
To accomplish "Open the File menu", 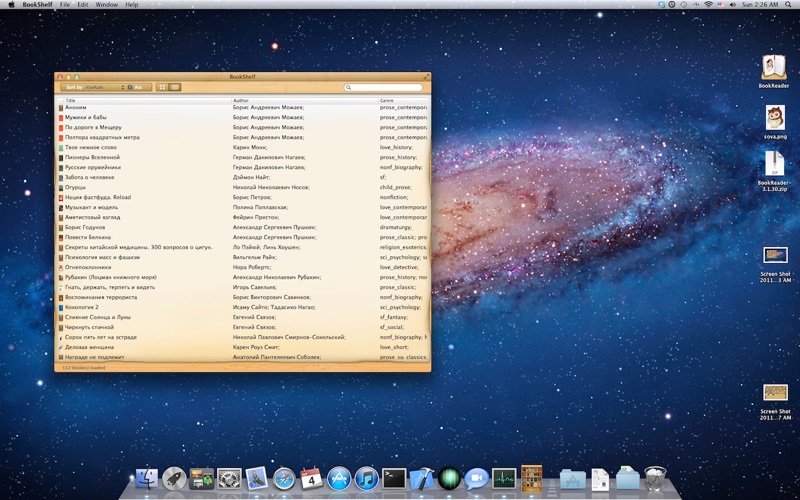I will pos(65,5).
